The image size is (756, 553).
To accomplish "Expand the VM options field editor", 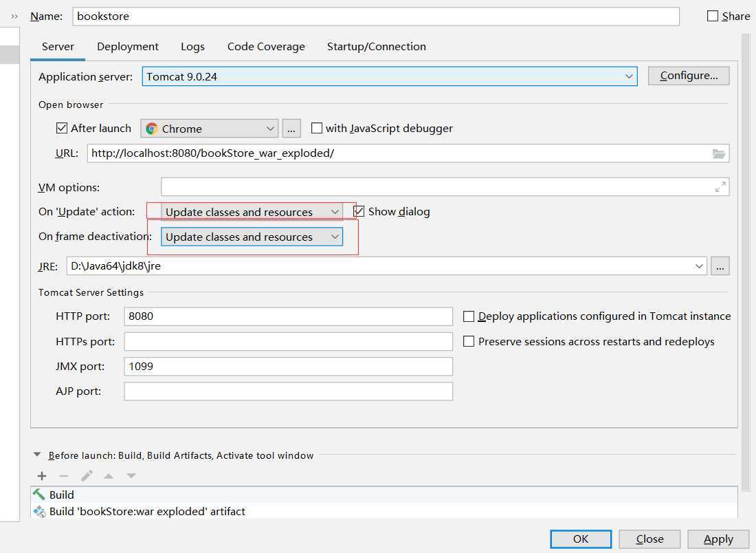I will click(x=720, y=187).
